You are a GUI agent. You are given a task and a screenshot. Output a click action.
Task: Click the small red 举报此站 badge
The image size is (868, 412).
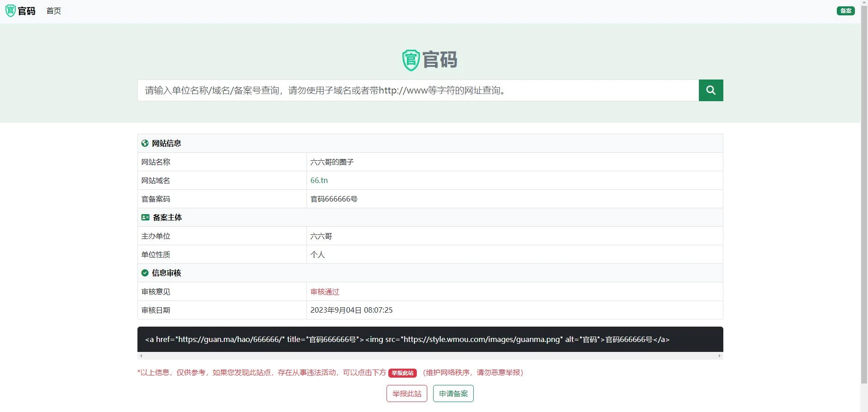coord(402,373)
